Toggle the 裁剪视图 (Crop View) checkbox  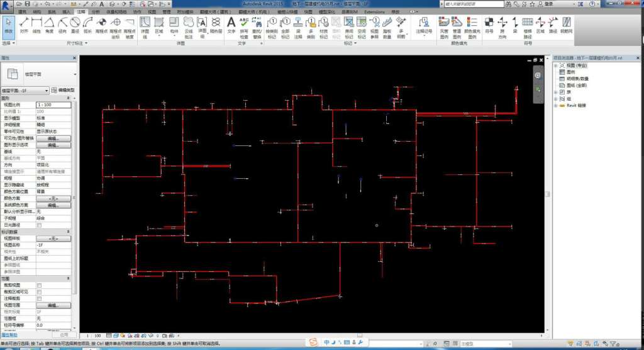click(x=39, y=285)
